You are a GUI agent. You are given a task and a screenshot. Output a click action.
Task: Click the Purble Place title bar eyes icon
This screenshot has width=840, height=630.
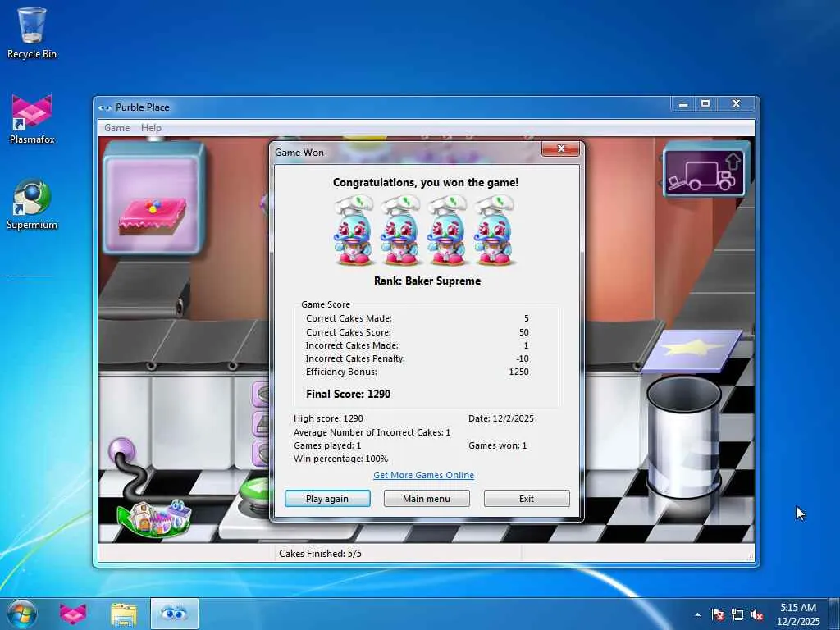coord(105,107)
